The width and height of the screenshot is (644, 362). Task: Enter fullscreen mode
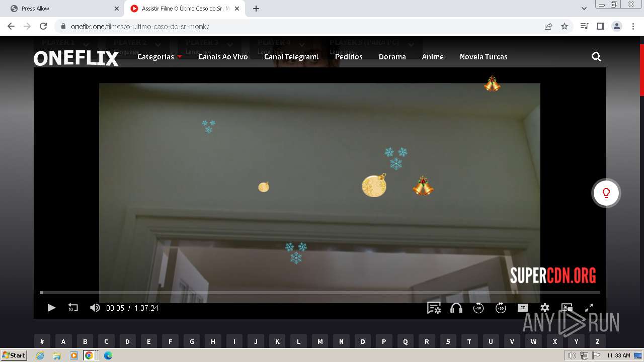(589, 308)
